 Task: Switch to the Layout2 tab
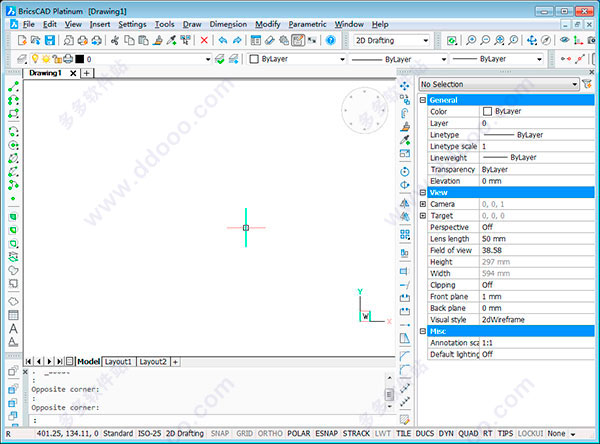click(153, 361)
